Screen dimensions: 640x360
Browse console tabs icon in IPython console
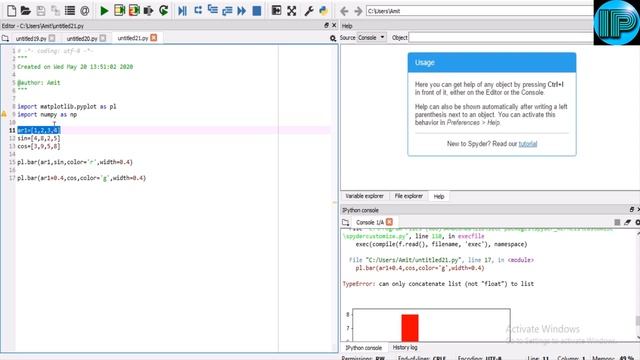point(346,222)
